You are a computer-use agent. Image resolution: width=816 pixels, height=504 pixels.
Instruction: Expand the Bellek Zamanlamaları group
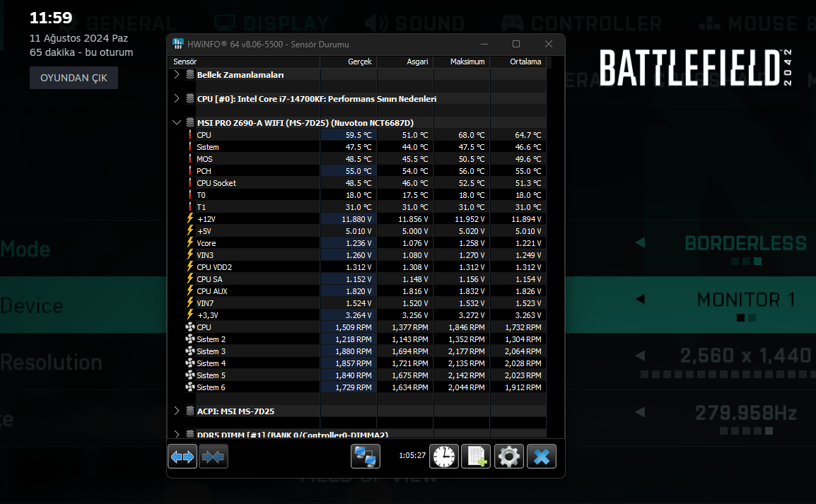pyautogui.click(x=176, y=74)
